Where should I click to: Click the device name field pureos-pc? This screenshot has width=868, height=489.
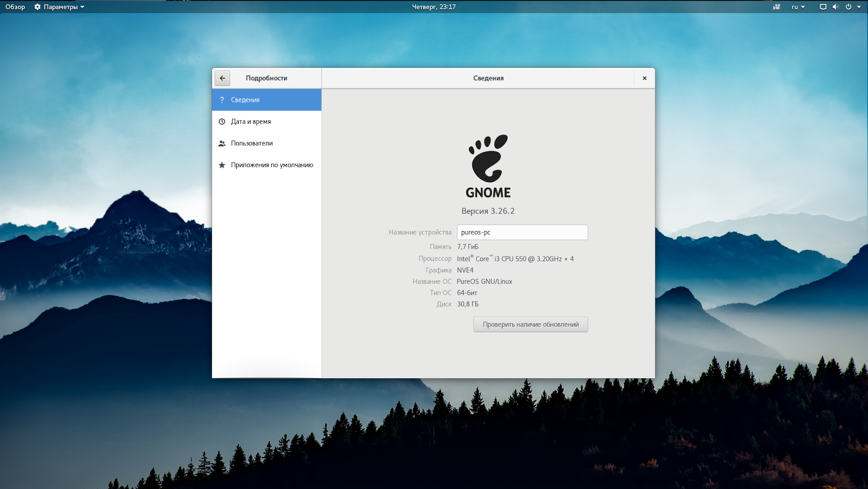[522, 232]
